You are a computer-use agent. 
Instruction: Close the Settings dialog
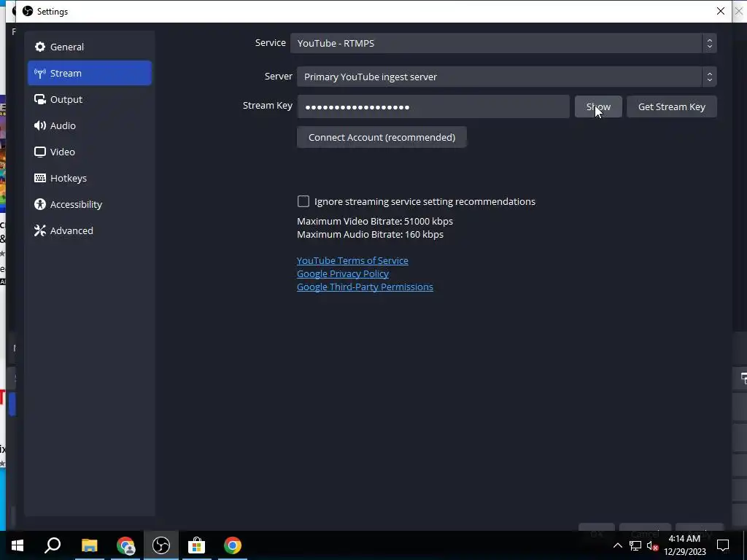click(x=720, y=11)
